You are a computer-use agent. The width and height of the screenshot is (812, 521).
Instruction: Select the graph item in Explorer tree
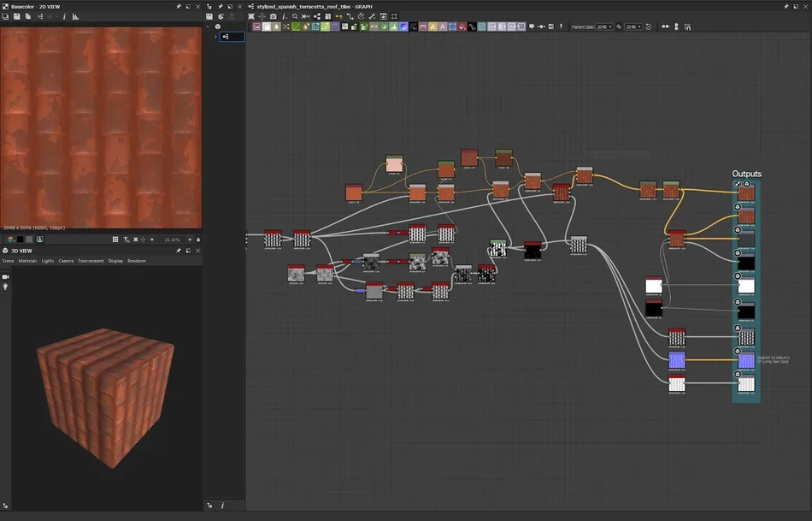[x=232, y=36]
